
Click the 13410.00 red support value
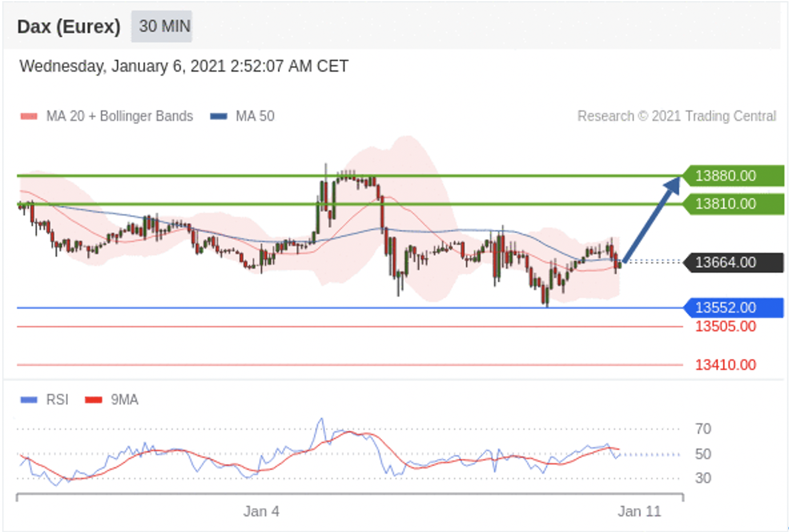coord(726,365)
